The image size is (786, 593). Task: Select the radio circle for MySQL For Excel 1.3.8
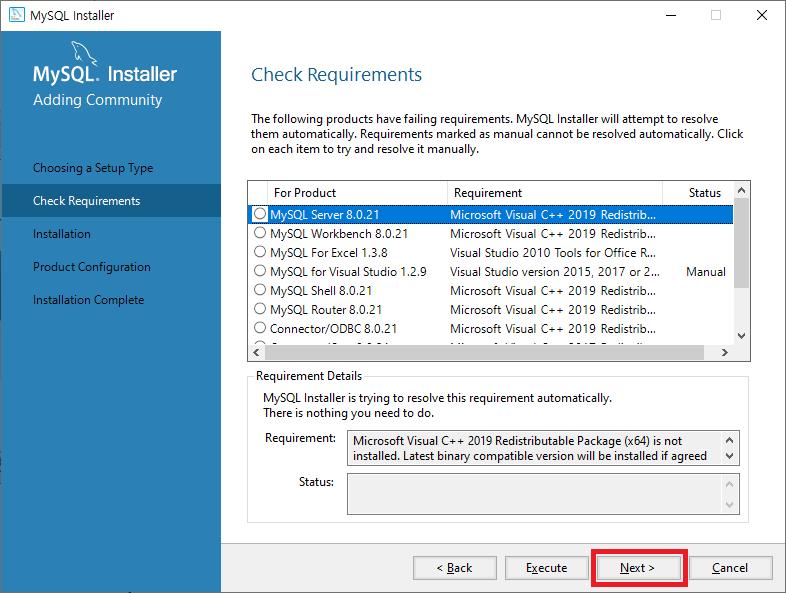[x=260, y=252]
